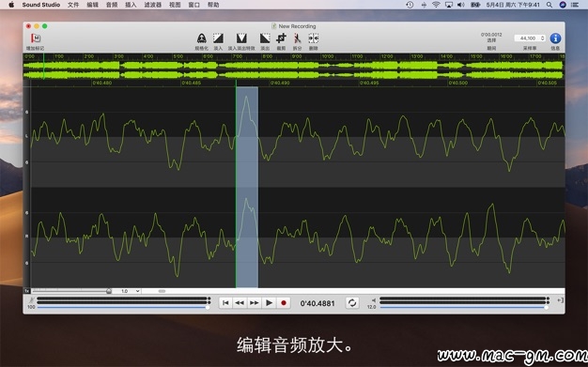This screenshot has width=588, height=367.
Task: Open the 音频 menu
Action: click(112, 5)
